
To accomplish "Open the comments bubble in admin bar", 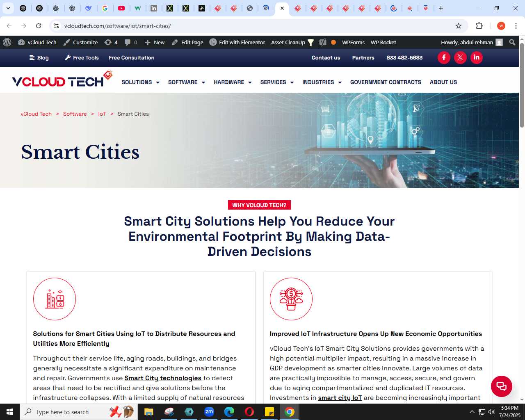I will [x=131, y=42].
